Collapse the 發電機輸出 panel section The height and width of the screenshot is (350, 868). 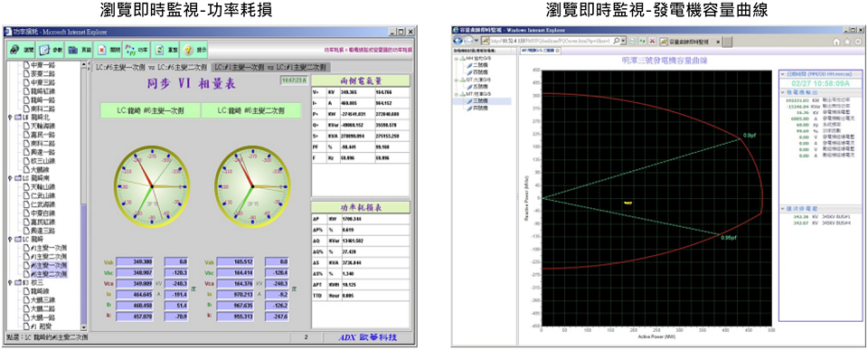click(783, 91)
